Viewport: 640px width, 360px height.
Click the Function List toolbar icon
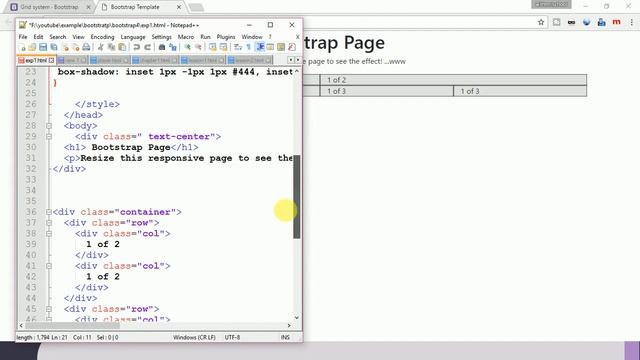tap(292, 47)
